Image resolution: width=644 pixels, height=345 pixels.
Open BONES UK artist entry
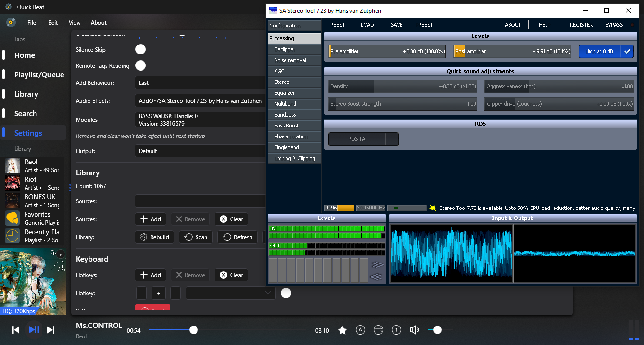coord(32,200)
